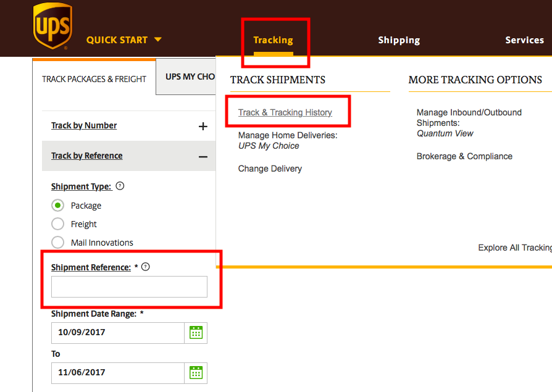Click the Package option label
Image resolution: width=552 pixels, height=392 pixels.
pyautogui.click(x=86, y=206)
